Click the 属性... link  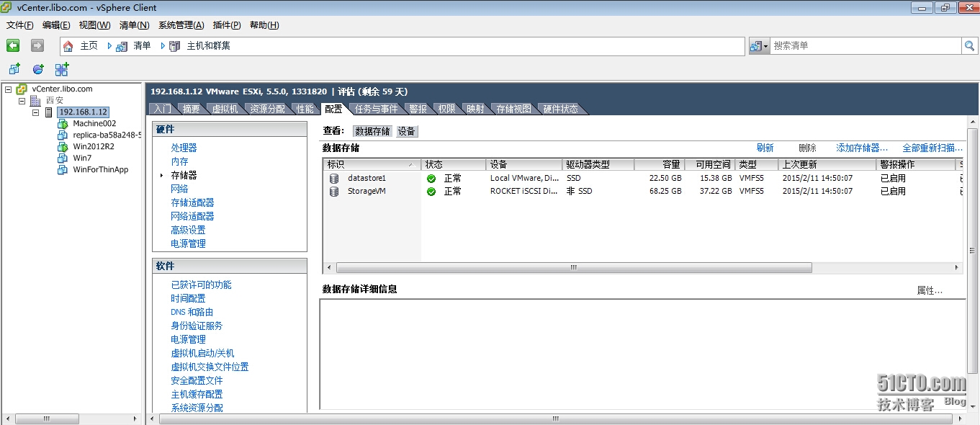930,290
